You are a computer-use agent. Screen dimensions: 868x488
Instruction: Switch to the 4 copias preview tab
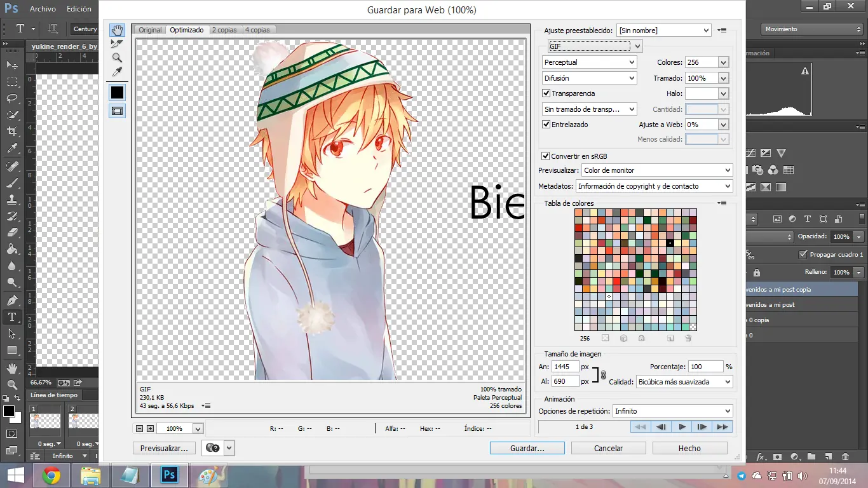coord(257,30)
